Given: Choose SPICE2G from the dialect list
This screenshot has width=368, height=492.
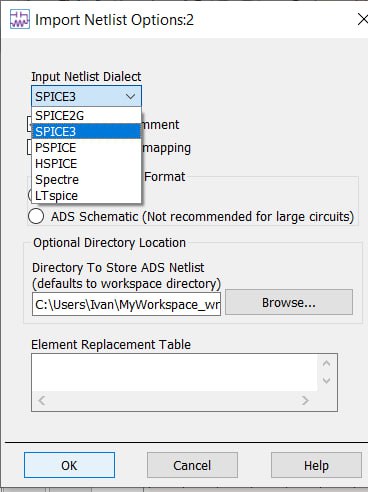Looking at the screenshot, I should point(86,115).
